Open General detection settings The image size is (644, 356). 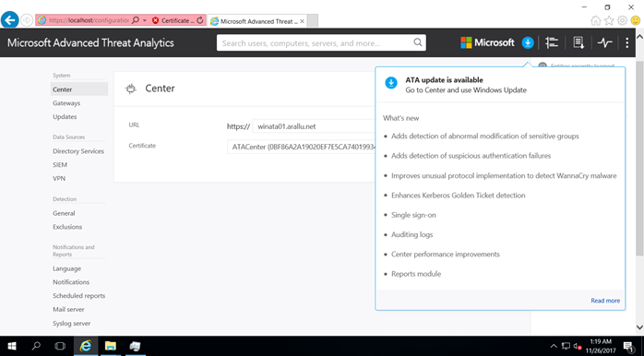tap(64, 213)
